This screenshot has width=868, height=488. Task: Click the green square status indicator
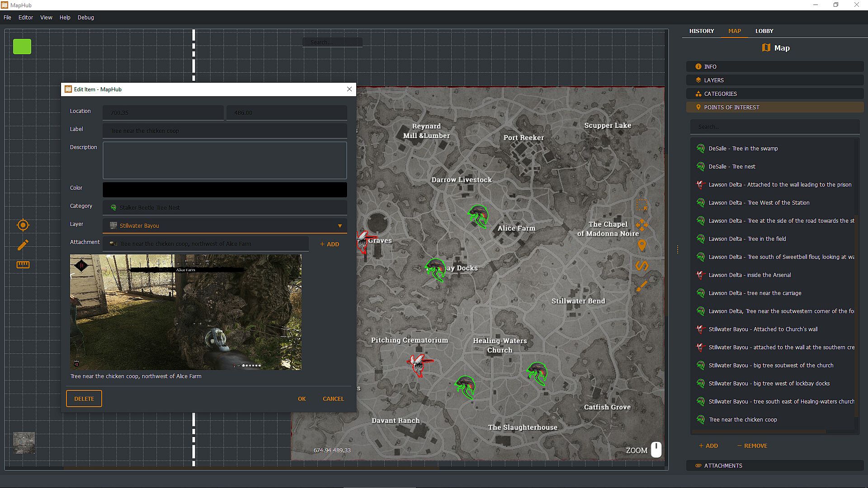point(22,47)
